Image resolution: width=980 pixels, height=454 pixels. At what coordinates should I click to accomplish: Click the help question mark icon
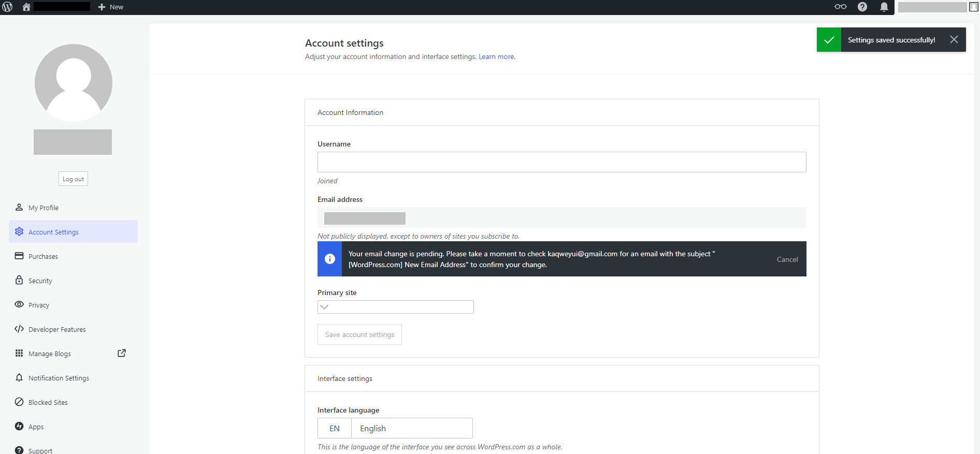pyautogui.click(x=862, y=7)
